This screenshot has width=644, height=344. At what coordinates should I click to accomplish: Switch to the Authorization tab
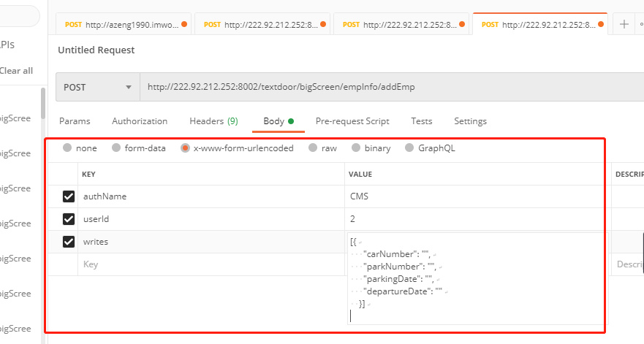(140, 121)
